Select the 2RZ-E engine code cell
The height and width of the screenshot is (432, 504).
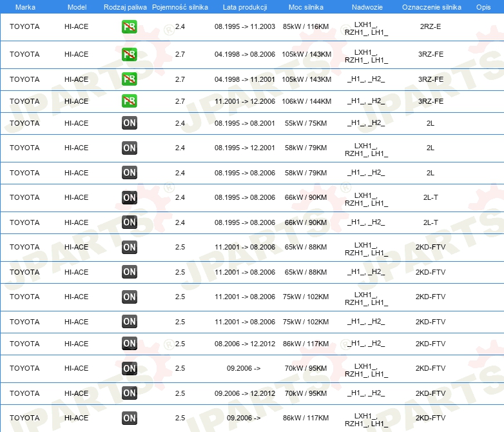431,27
